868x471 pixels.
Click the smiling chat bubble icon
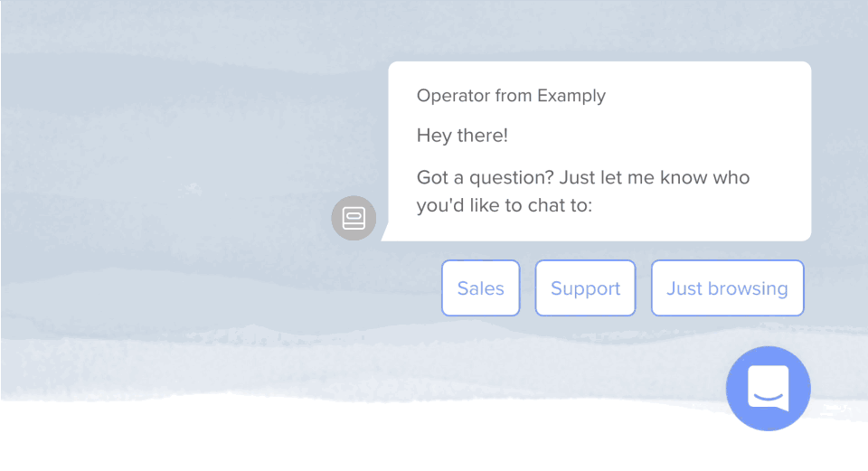[x=769, y=388]
